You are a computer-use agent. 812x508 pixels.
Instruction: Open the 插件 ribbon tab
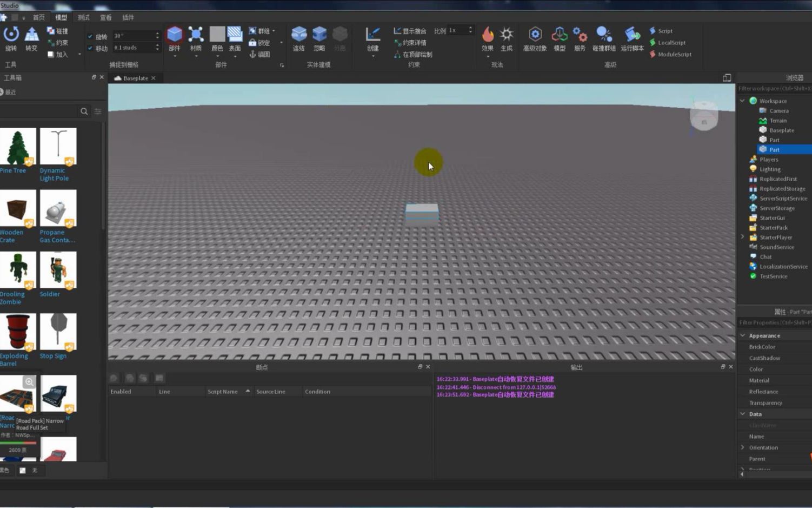point(128,17)
